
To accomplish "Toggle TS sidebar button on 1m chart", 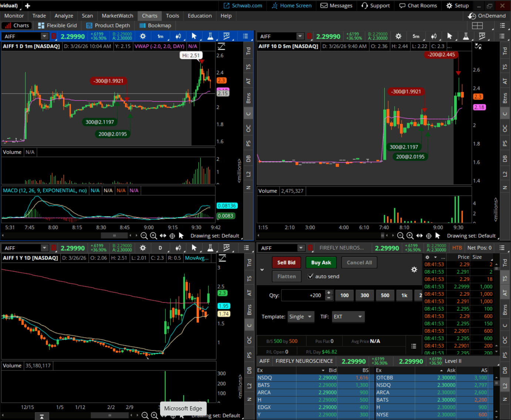I will pos(248,67).
